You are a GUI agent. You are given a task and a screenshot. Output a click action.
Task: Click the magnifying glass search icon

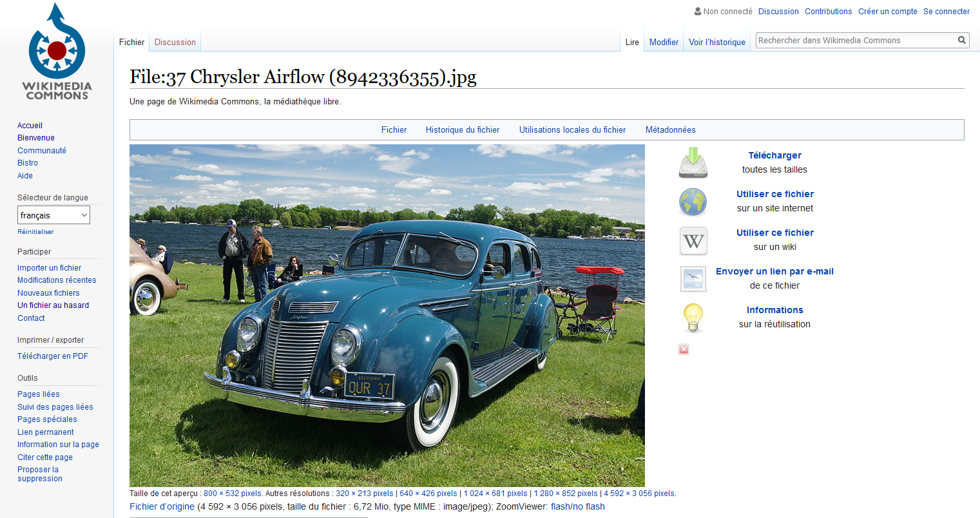[x=961, y=41]
